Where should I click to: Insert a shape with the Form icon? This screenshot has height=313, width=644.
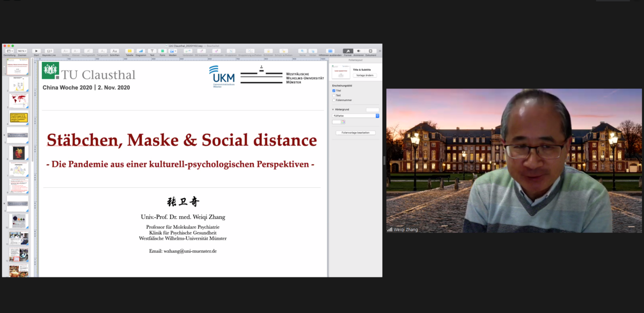(163, 51)
